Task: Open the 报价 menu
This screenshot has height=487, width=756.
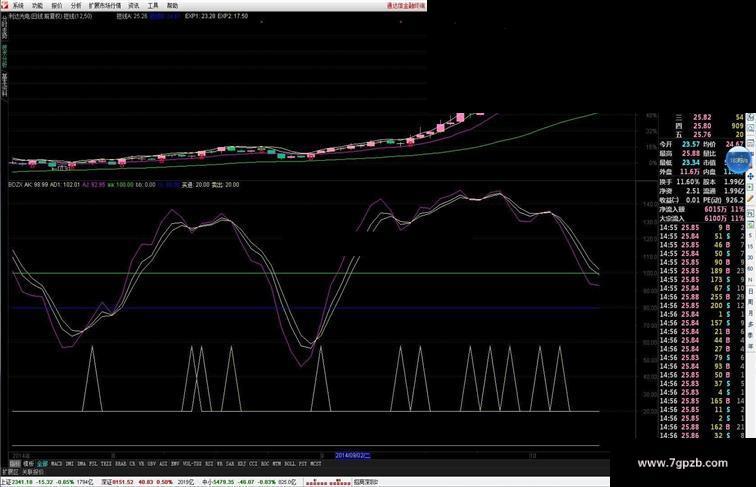Action: click(57, 6)
